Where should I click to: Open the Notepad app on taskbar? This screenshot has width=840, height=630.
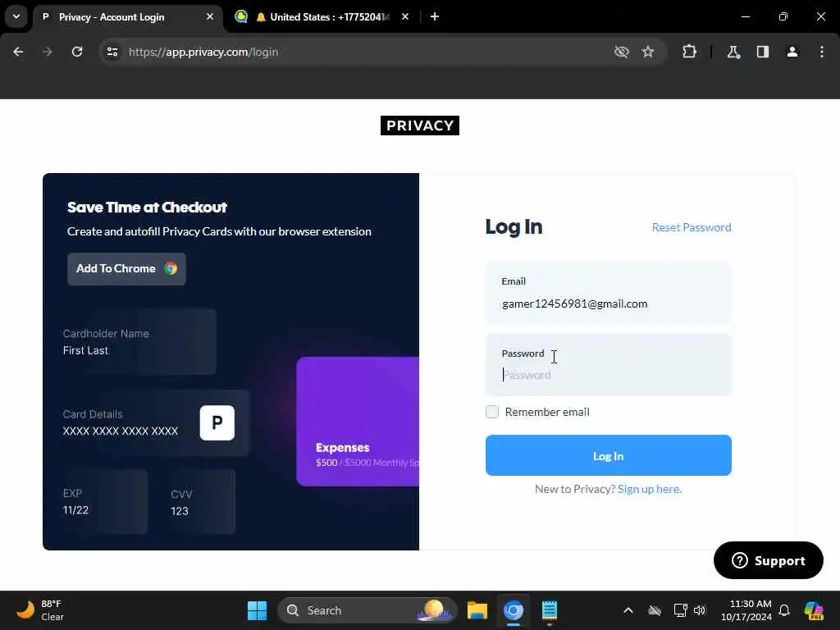[x=550, y=610]
